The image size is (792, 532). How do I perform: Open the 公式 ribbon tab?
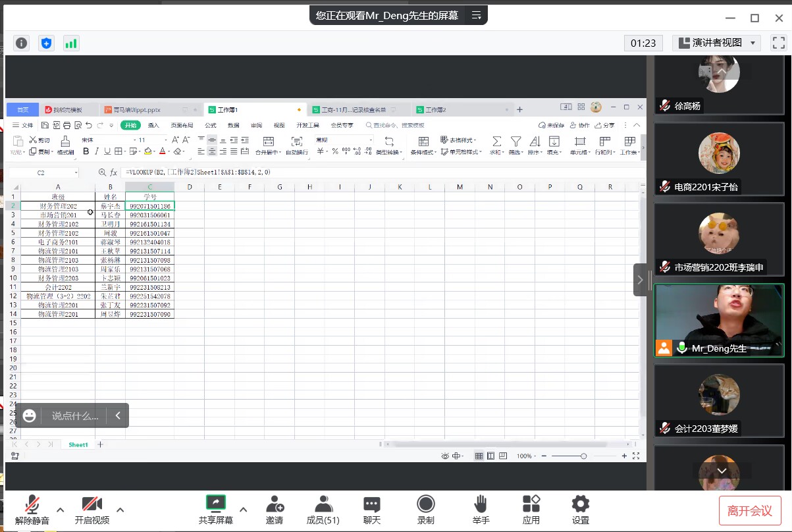coord(210,125)
